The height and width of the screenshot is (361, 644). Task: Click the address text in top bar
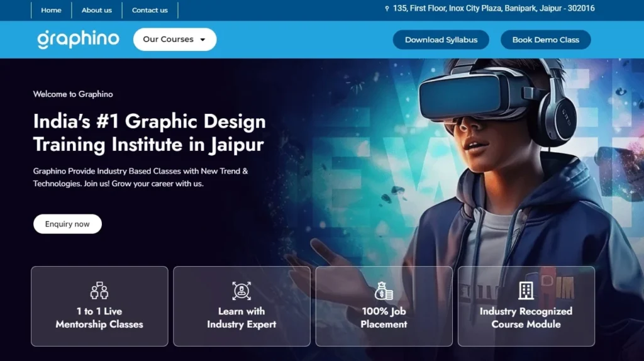[x=494, y=8]
